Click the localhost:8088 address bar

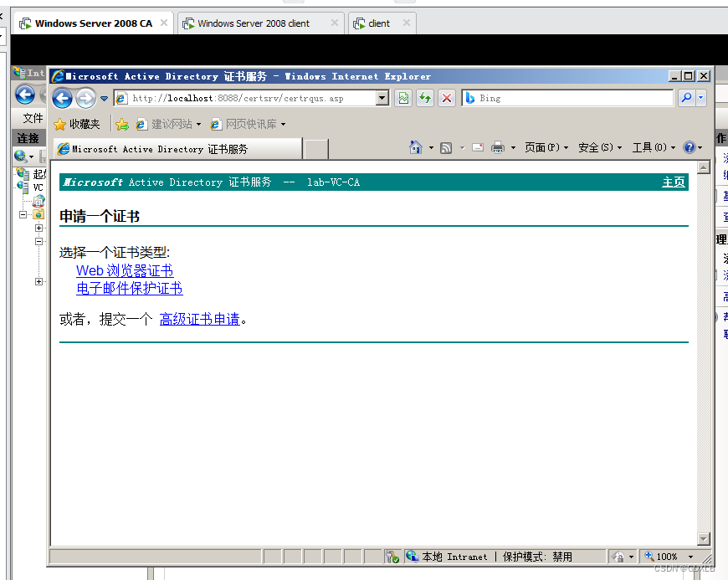point(245,99)
